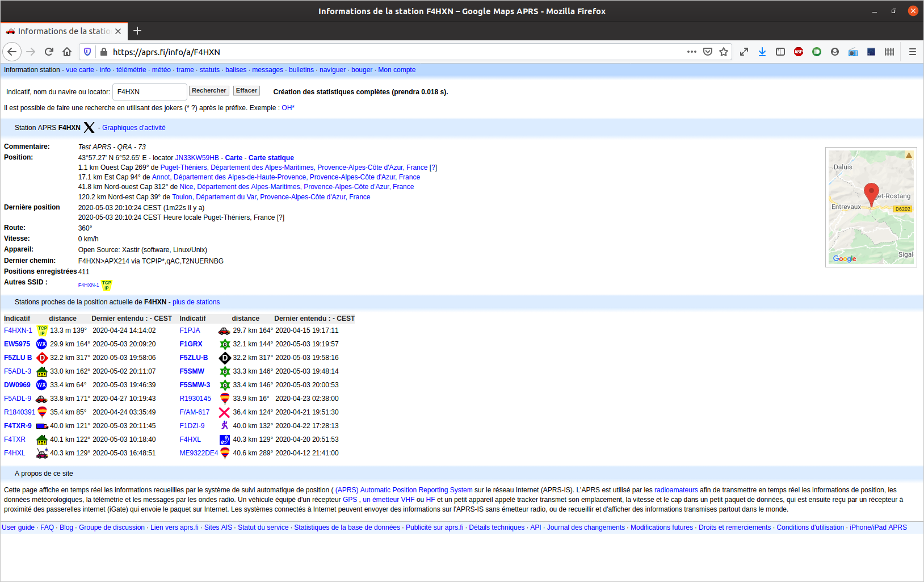
Task: Open the 'Carte statique' link
Action: (x=271, y=158)
